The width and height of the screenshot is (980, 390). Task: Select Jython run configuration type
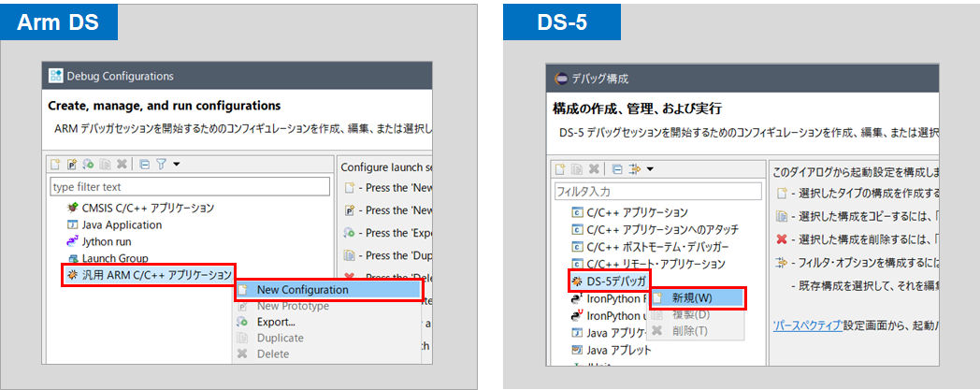point(106,241)
